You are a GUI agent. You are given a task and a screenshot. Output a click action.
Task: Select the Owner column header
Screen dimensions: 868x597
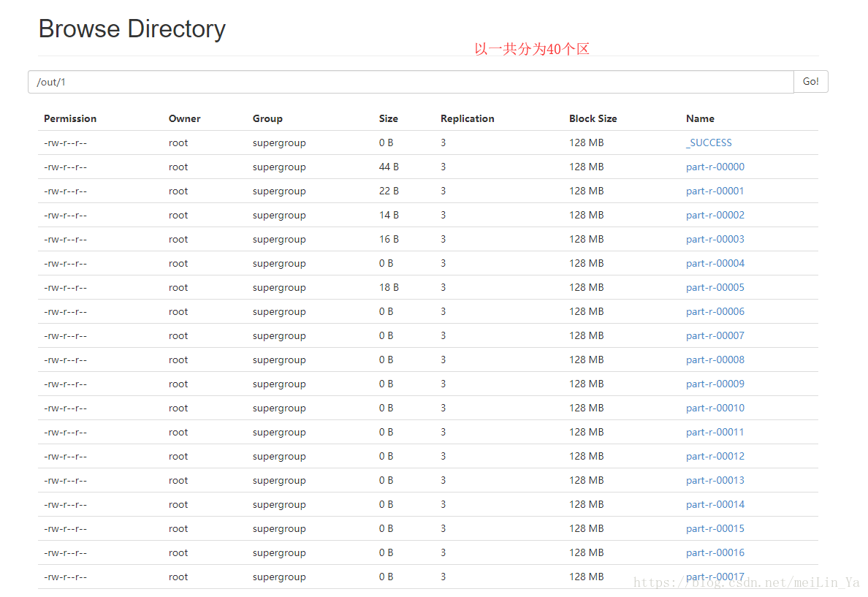[184, 118]
